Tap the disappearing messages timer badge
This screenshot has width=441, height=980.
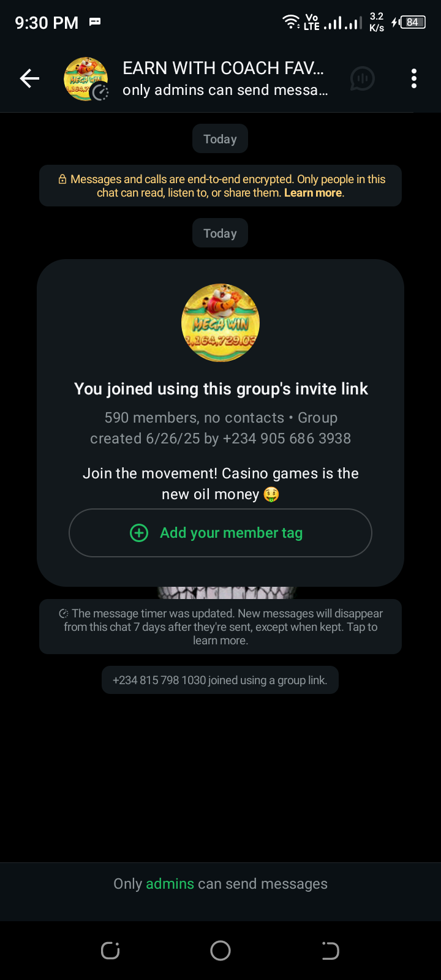coord(100,92)
